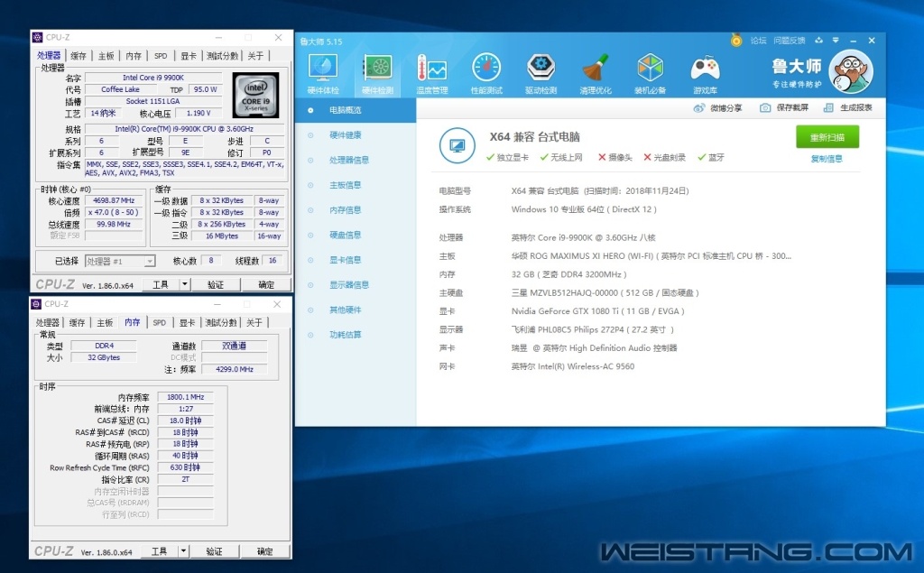The width and height of the screenshot is (924, 573).
Task: Click the top CPU-Z window app icon
Action: (37, 37)
